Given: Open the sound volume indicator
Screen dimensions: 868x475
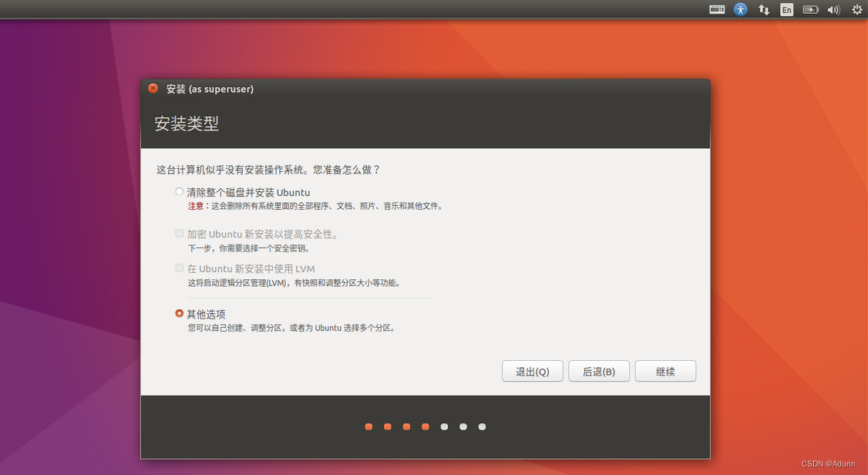Looking at the screenshot, I should pos(833,9).
